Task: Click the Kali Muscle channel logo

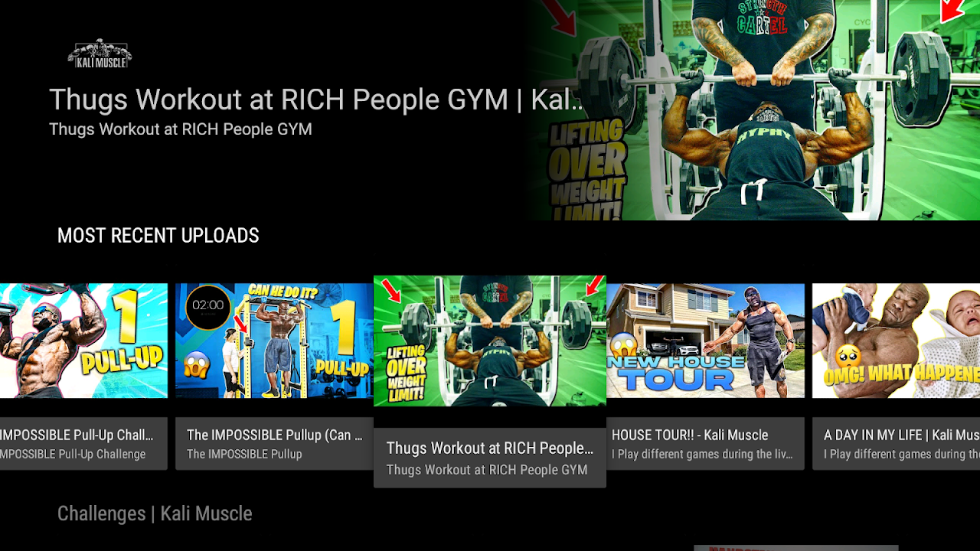Action: (x=100, y=54)
